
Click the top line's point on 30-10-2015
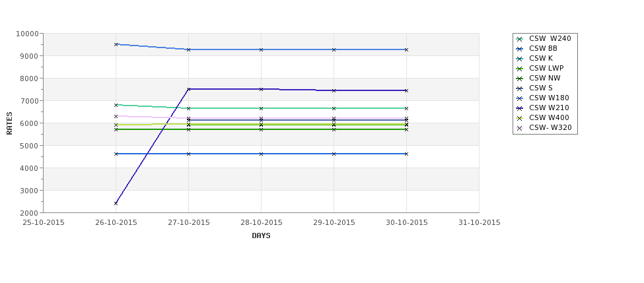click(406, 49)
